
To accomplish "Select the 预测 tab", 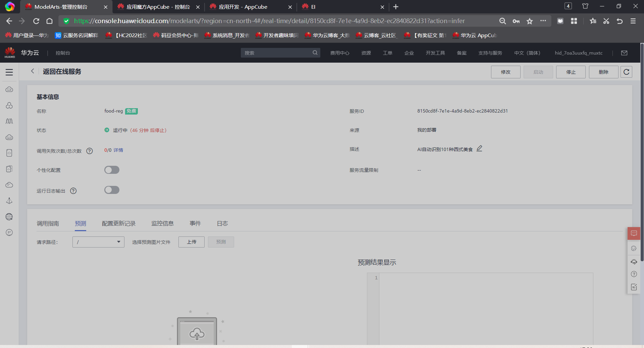I will (80, 223).
